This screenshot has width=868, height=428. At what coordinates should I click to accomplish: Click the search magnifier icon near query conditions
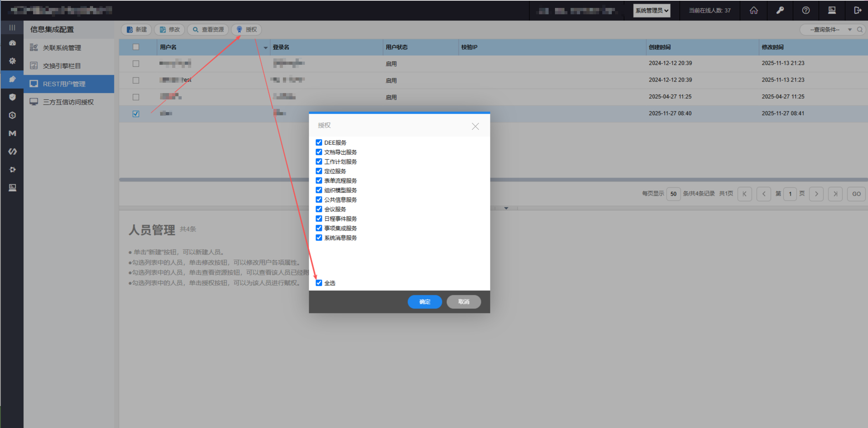coord(860,30)
